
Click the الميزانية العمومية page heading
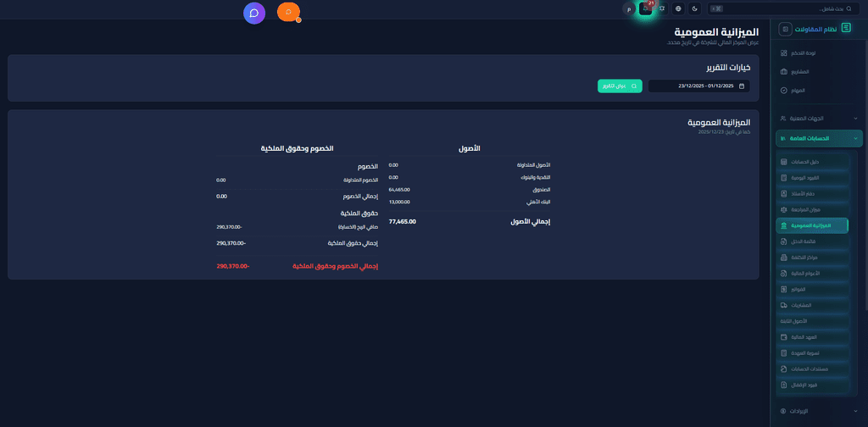(716, 32)
